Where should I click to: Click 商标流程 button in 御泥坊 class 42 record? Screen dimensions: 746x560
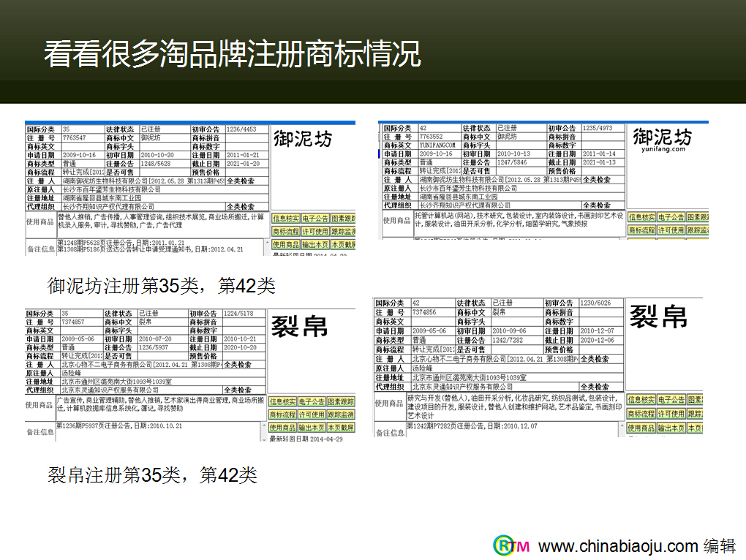[x=642, y=230]
